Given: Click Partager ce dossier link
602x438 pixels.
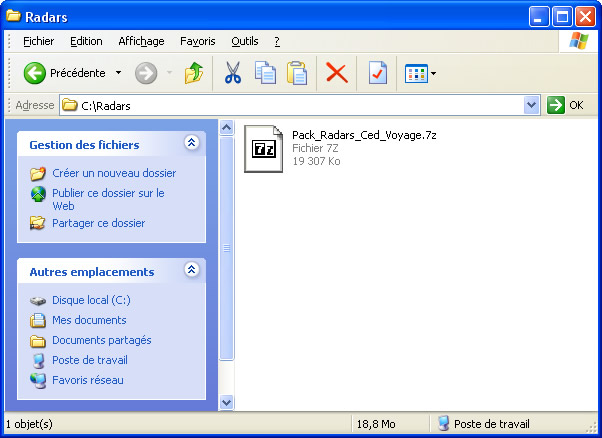Looking at the screenshot, I should [x=99, y=223].
